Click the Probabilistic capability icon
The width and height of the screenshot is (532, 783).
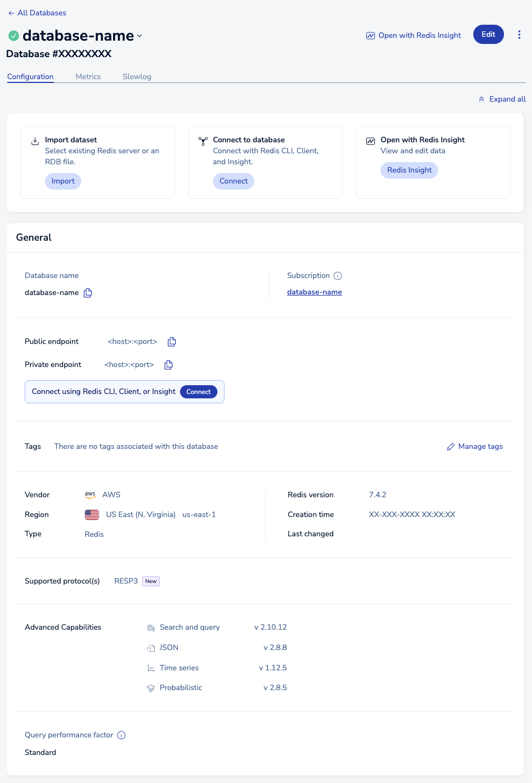pos(151,688)
